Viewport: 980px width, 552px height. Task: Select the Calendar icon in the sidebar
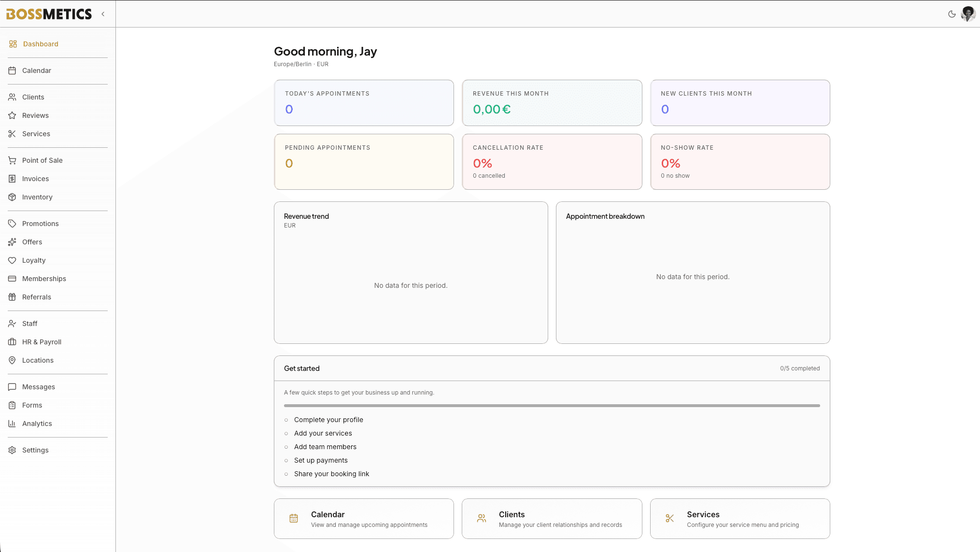[x=12, y=71]
